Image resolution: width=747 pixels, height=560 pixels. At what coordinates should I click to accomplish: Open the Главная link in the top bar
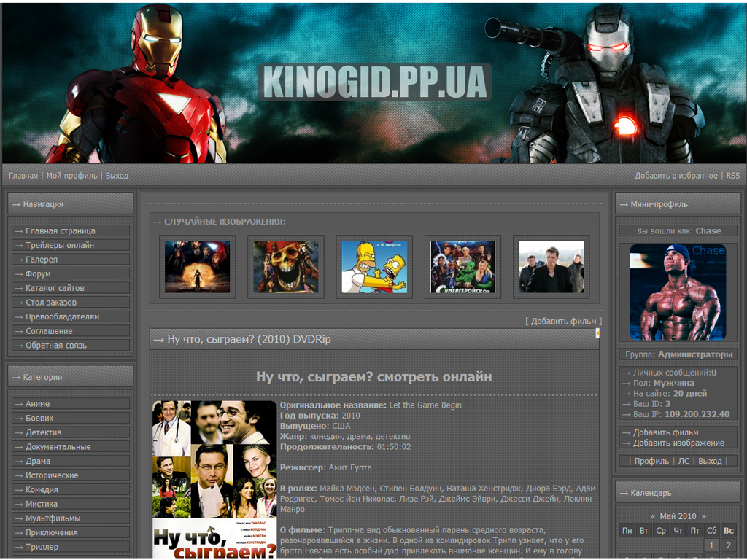point(23,176)
